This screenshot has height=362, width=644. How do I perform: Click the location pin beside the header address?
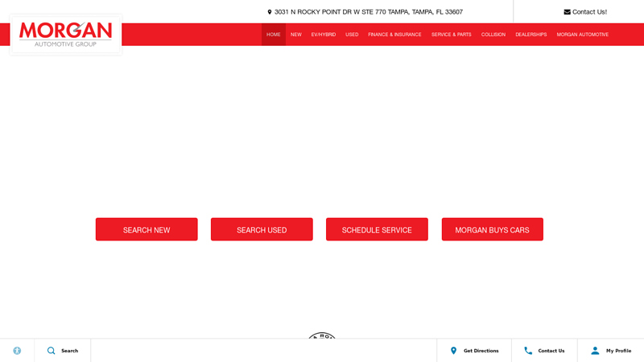[x=270, y=12]
